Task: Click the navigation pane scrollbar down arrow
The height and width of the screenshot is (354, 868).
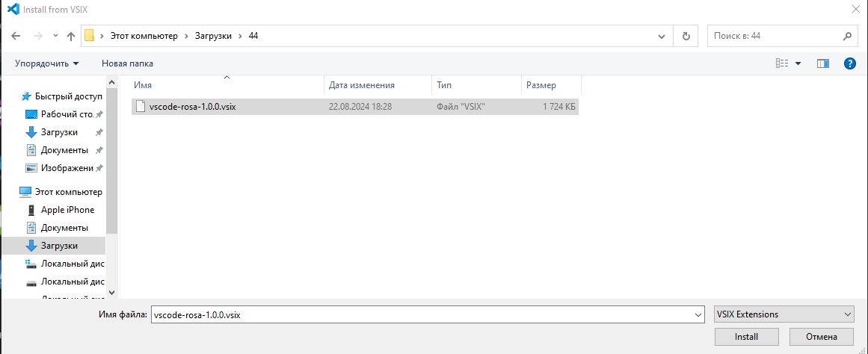Action: [112, 292]
